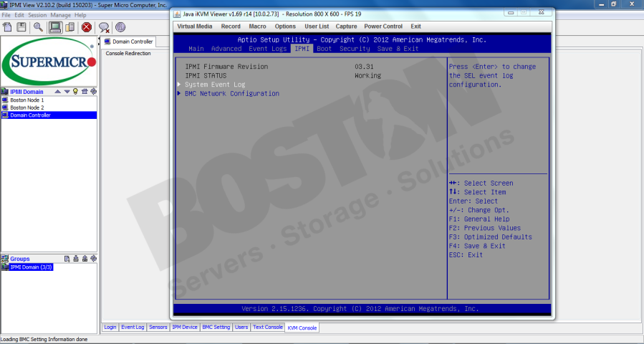Open the Macro menu in iKVM Viewer
644x344 pixels.
[257, 27]
